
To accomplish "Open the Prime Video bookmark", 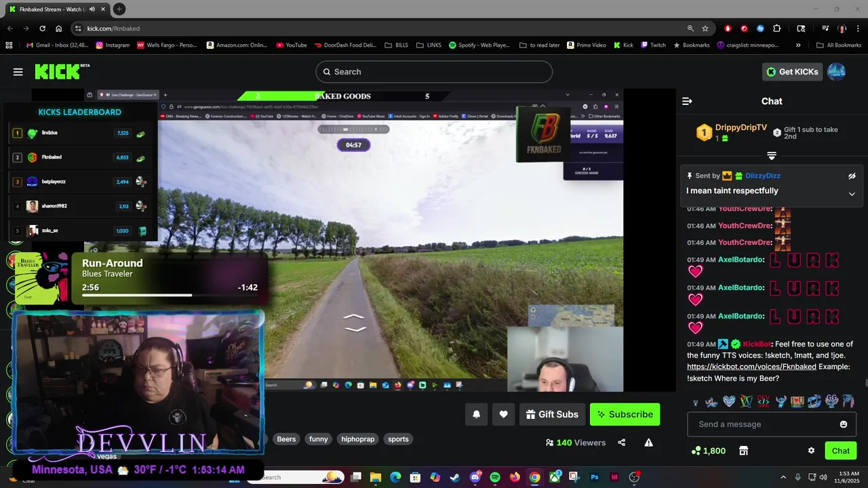I will coord(586,45).
